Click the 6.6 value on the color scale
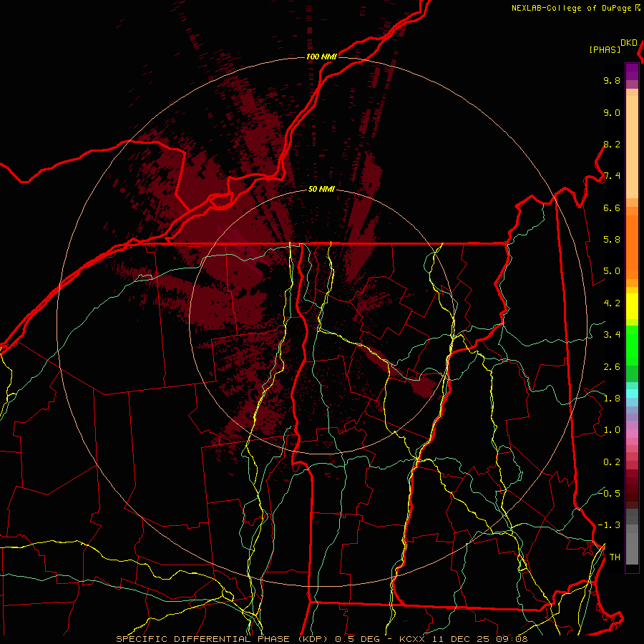Screen dimensions: 644x644 612,208
